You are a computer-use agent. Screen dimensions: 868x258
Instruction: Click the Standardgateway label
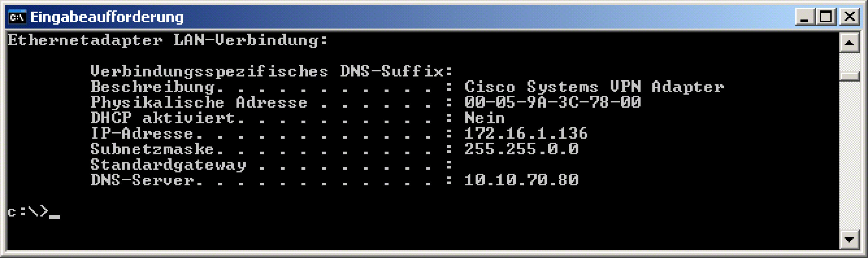pos(168,165)
